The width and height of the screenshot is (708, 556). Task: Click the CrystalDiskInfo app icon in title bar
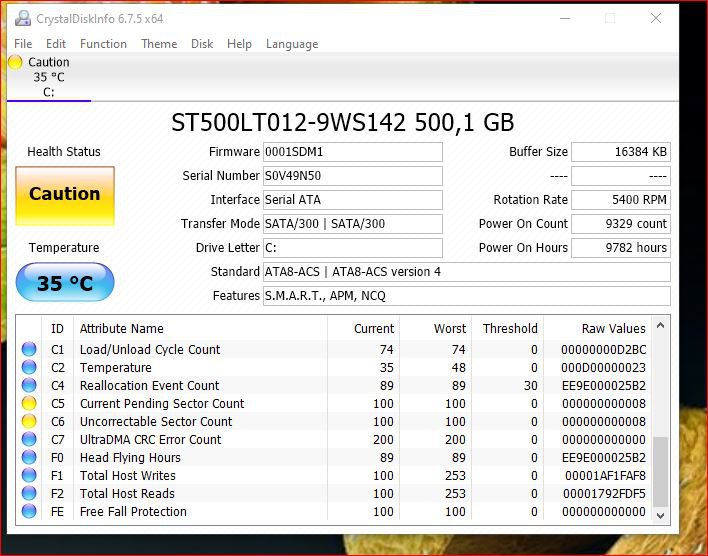(x=23, y=19)
